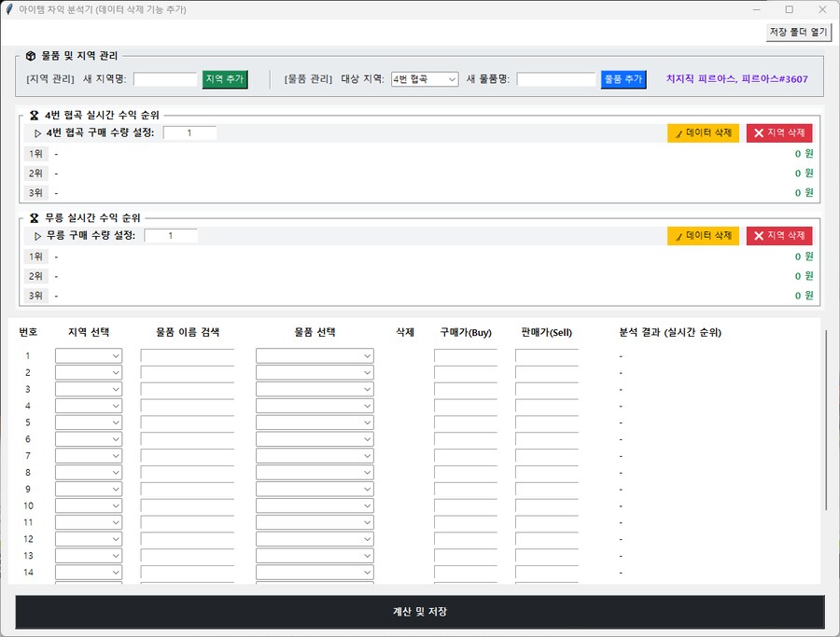Click the feather app icon in the title bar
Screen dimensions: 840x637
(9, 9)
